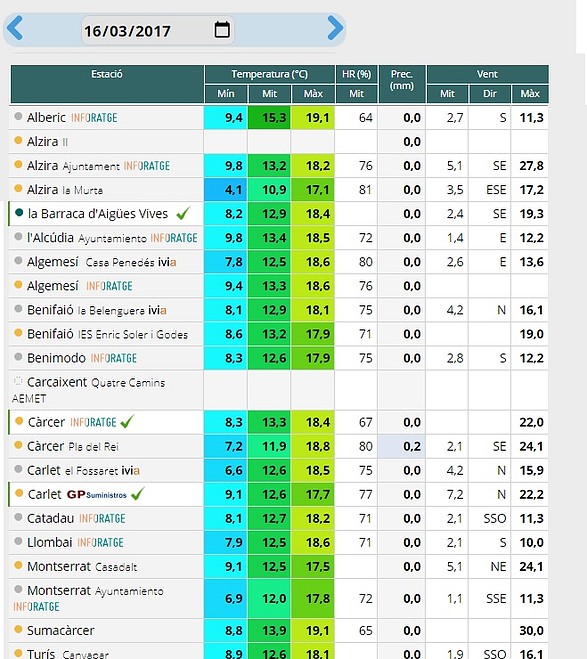The width and height of the screenshot is (587, 659).
Task: Click Càrcer Pla del Rei 0,2 precipitation cell
Action: pyautogui.click(x=402, y=446)
